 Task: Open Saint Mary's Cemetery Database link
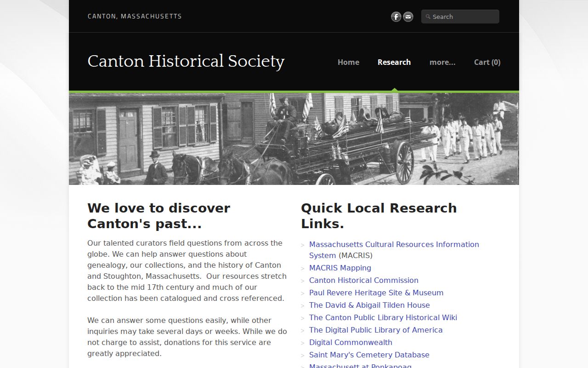click(369, 355)
